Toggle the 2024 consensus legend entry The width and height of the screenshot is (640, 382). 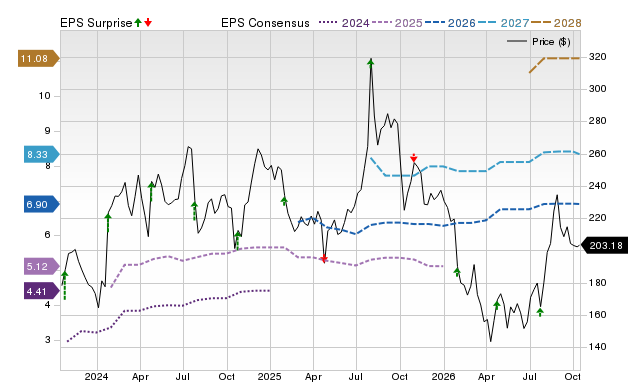point(344,23)
